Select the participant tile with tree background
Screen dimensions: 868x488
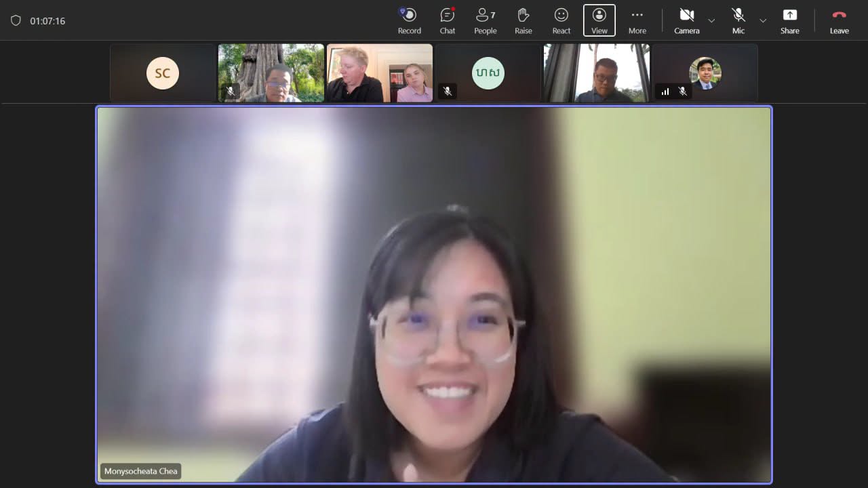pos(271,73)
